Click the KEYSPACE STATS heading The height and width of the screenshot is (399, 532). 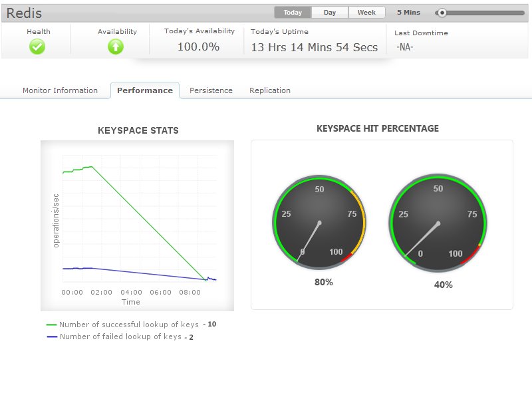point(138,130)
